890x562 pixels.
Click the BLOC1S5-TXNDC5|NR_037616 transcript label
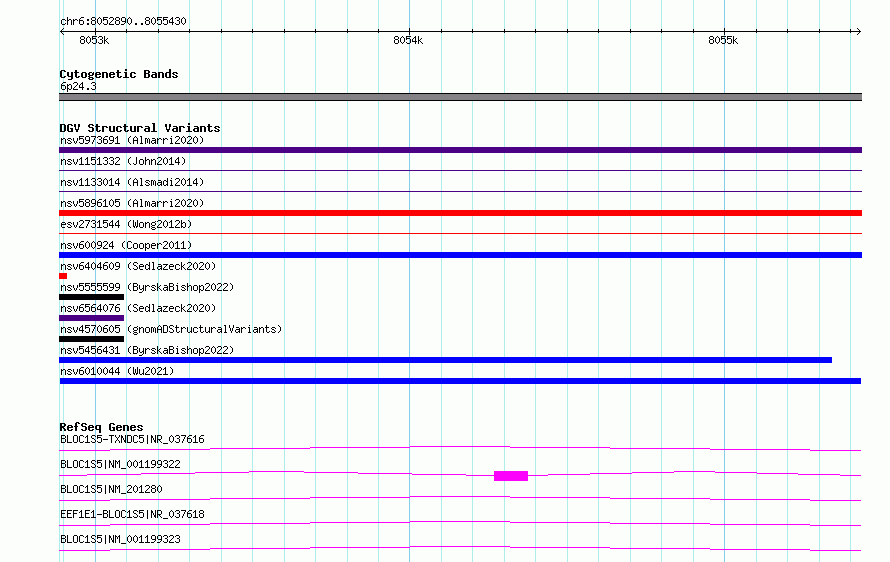pyautogui.click(x=132, y=439)
